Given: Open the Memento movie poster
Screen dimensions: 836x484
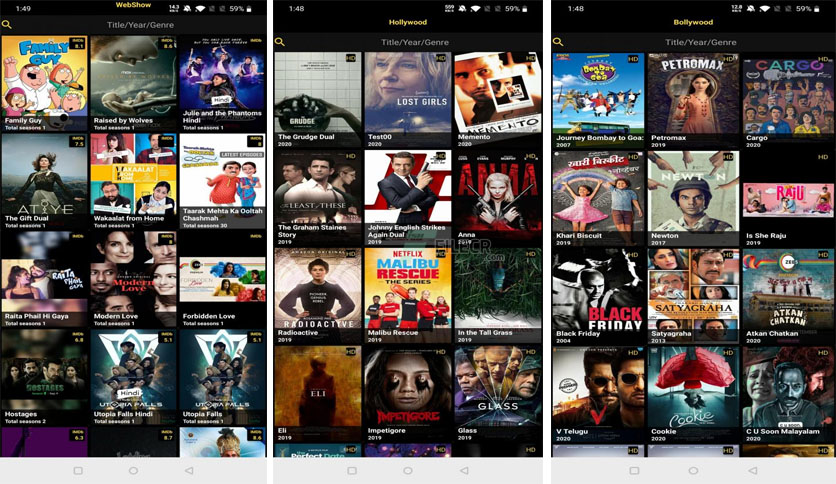Looking at the screenshot, I should 498,100.
